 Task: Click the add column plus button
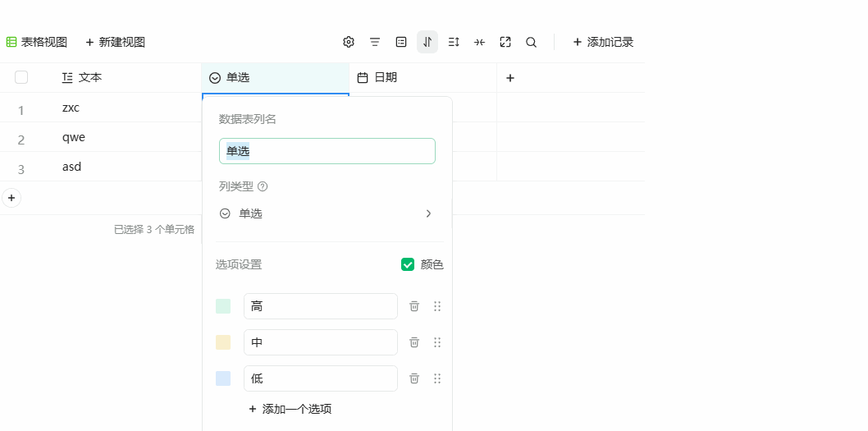(510, 78)
